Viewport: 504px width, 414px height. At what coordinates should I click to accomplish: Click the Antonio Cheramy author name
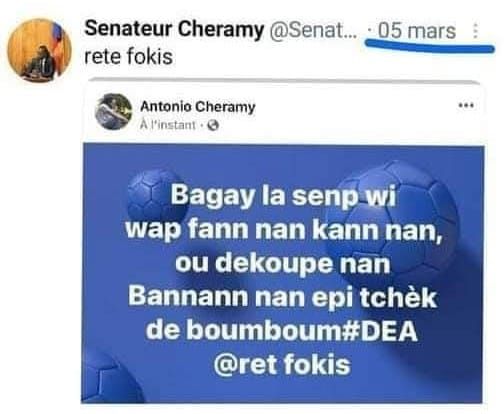point(198,107)
